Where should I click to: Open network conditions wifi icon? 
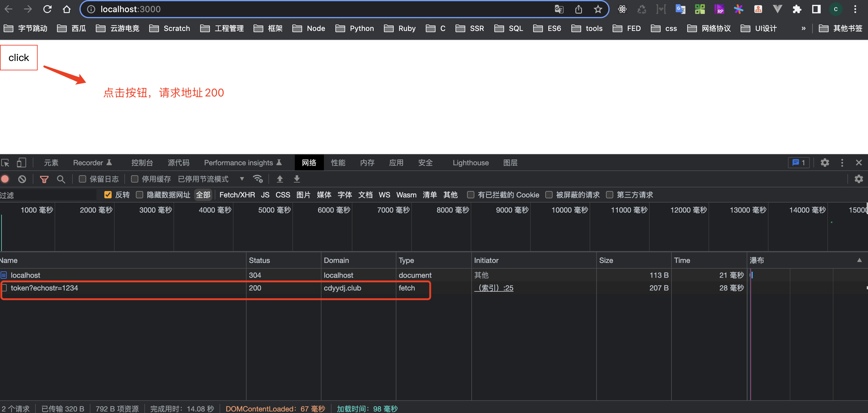(258, 179)
